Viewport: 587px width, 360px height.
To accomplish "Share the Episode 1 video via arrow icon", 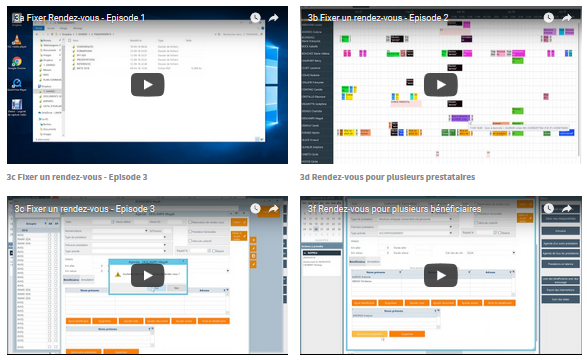I will (274, 18).
